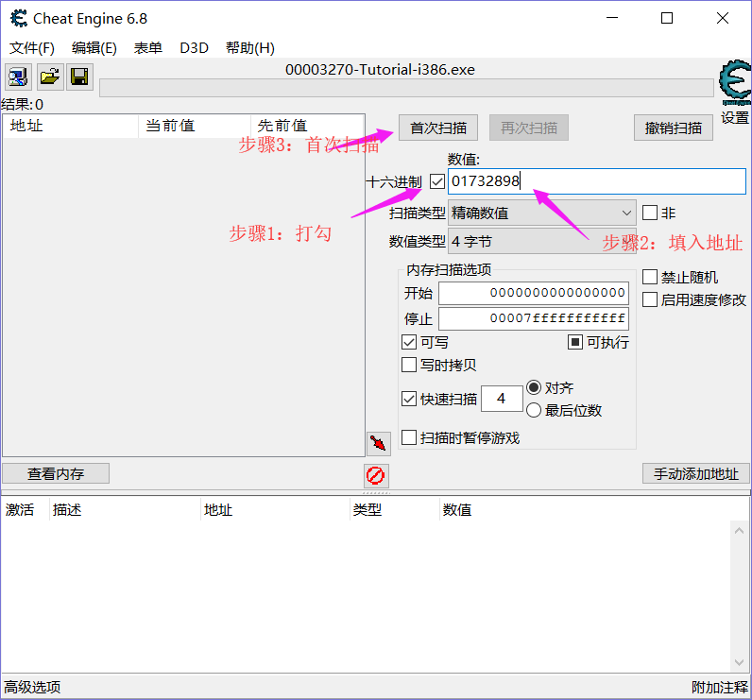Click the save floppy disk icon

coord(79,77)
